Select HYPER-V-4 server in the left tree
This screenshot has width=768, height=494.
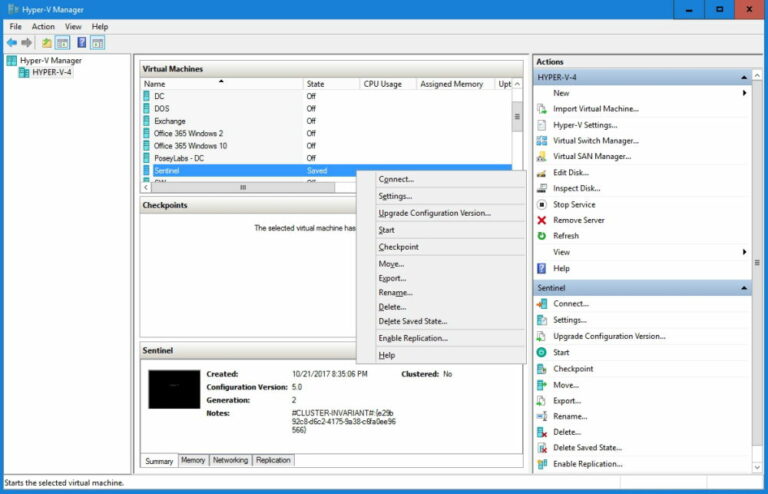click(x=51, y=73)
